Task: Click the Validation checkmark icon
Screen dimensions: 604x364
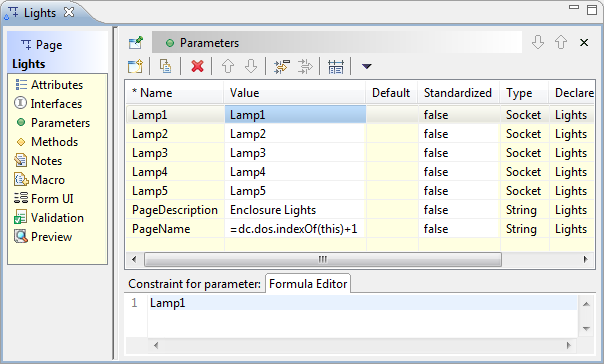Action: (x=20, y=217)
